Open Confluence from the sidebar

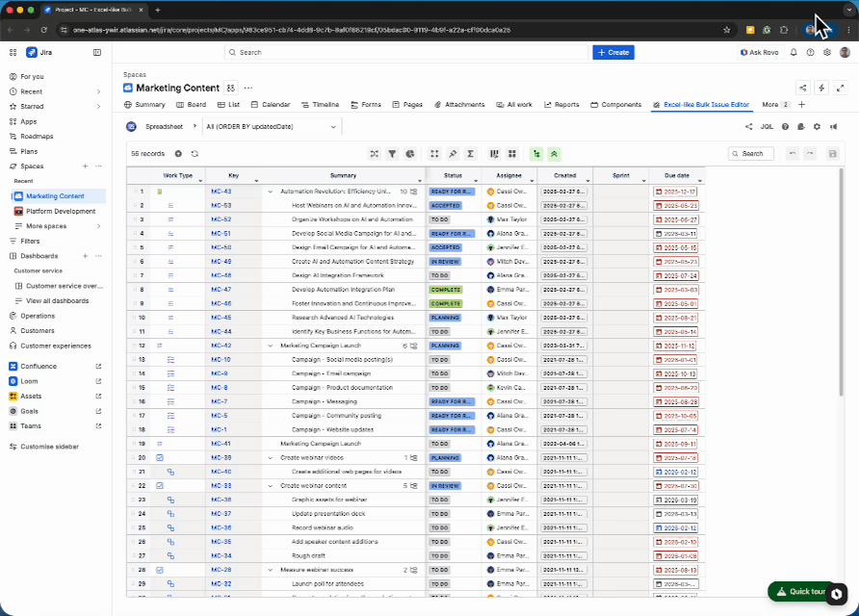tap(39, 366)
